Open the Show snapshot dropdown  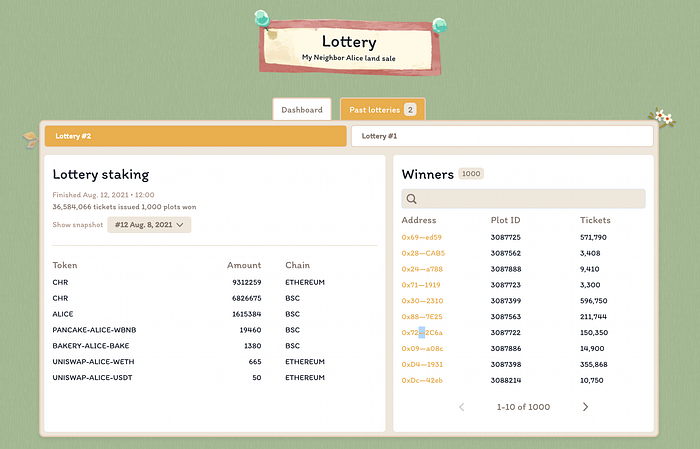pos(149,225)
